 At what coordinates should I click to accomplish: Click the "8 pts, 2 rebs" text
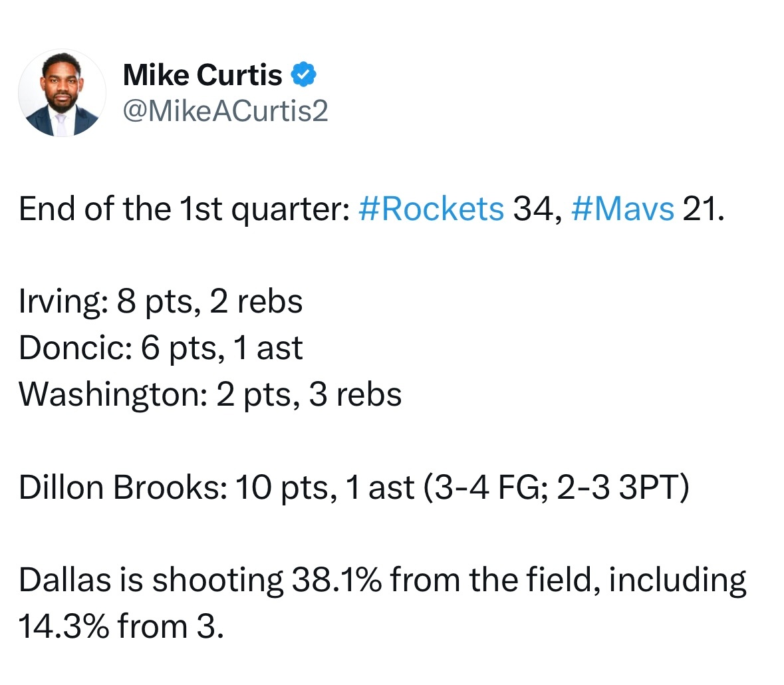click(x=209, y=303)
